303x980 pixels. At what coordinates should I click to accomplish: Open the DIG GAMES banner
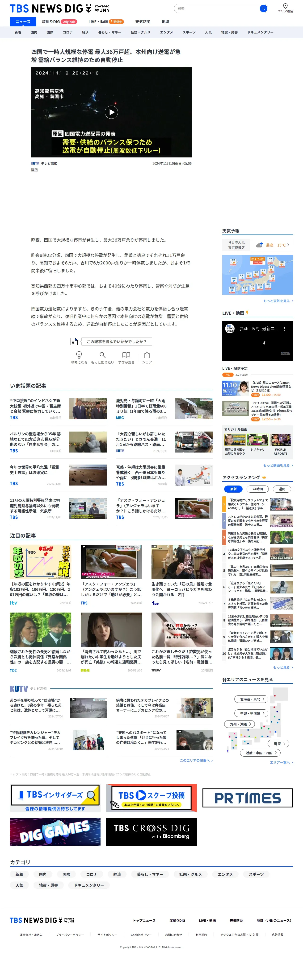[55, 832]
